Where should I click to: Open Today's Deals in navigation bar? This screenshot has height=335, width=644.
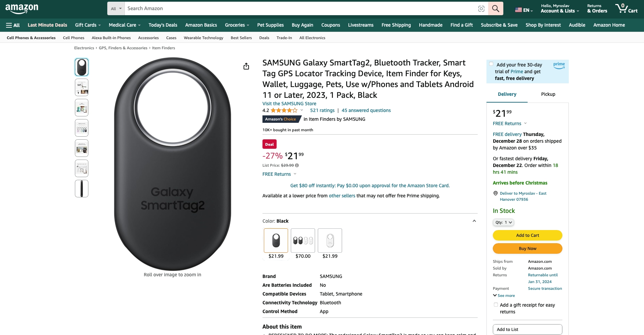pos(163,25)
